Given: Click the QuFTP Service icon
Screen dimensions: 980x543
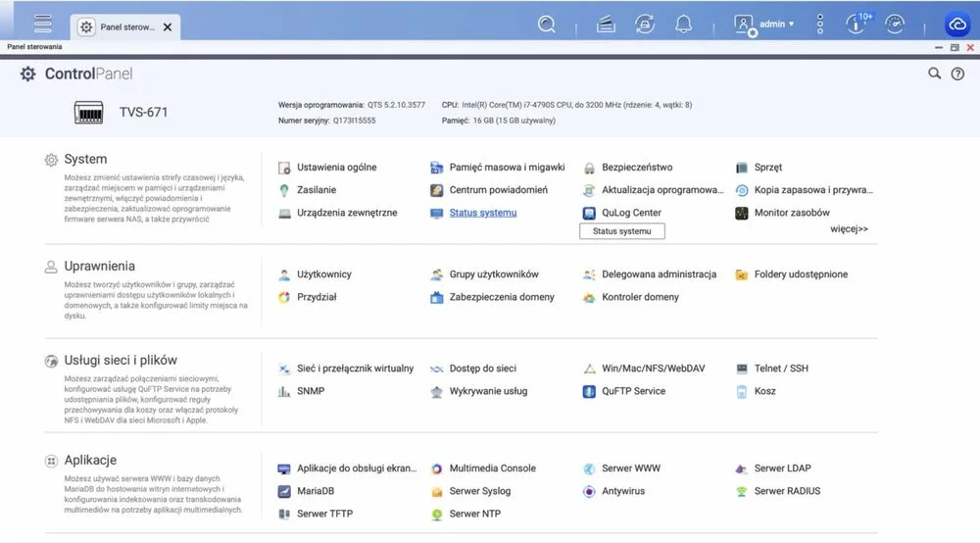Looking at the screenshot, I should click(x=589, y=391).
